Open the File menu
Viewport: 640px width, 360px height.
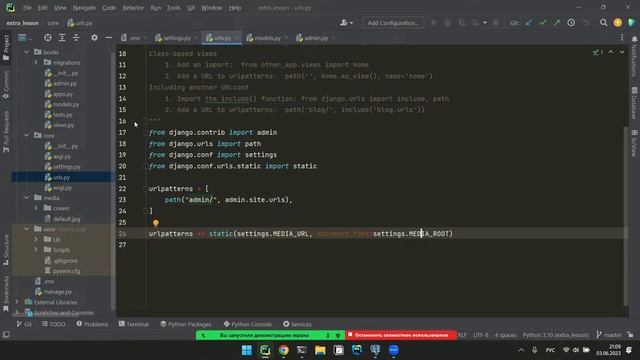pyautogui.click(x=27, y=8)
